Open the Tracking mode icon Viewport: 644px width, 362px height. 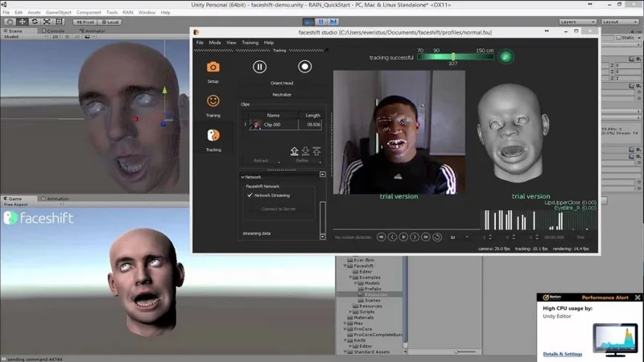(x=213, y=135)
